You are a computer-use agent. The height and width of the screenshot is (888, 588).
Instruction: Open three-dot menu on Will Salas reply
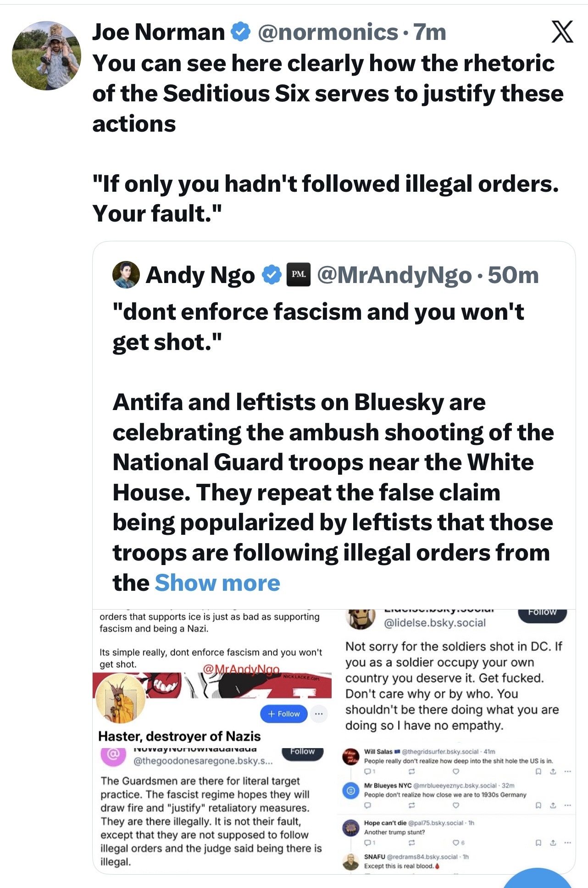568,771
